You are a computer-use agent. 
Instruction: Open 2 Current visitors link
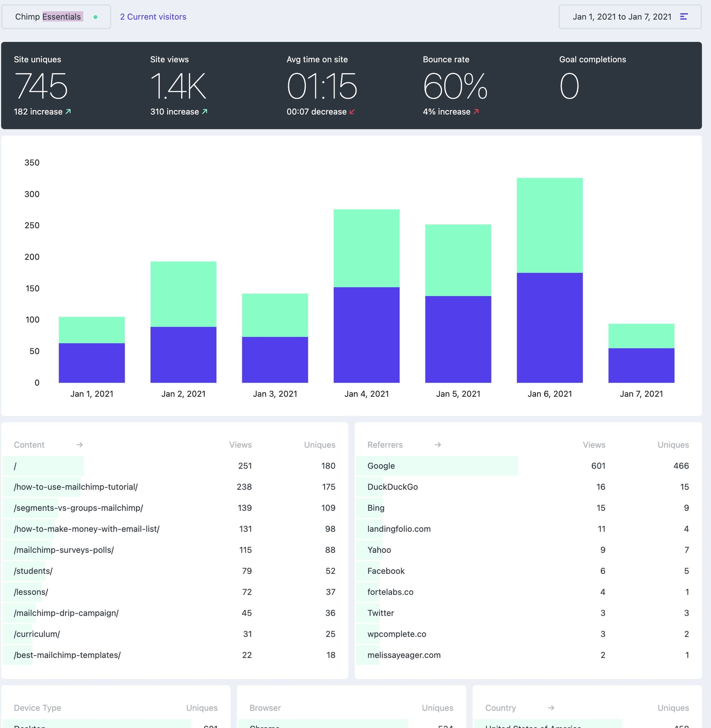[x=153, y=17]
